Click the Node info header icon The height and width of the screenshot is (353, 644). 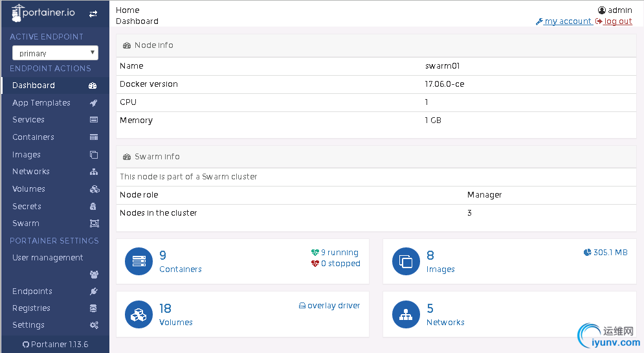pos(127,45)
